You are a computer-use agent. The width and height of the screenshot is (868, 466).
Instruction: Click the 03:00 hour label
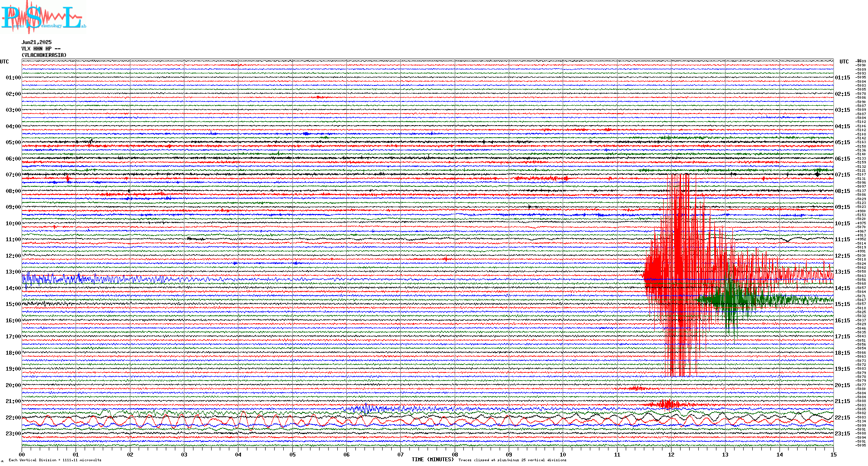click(x=13, y=110)
